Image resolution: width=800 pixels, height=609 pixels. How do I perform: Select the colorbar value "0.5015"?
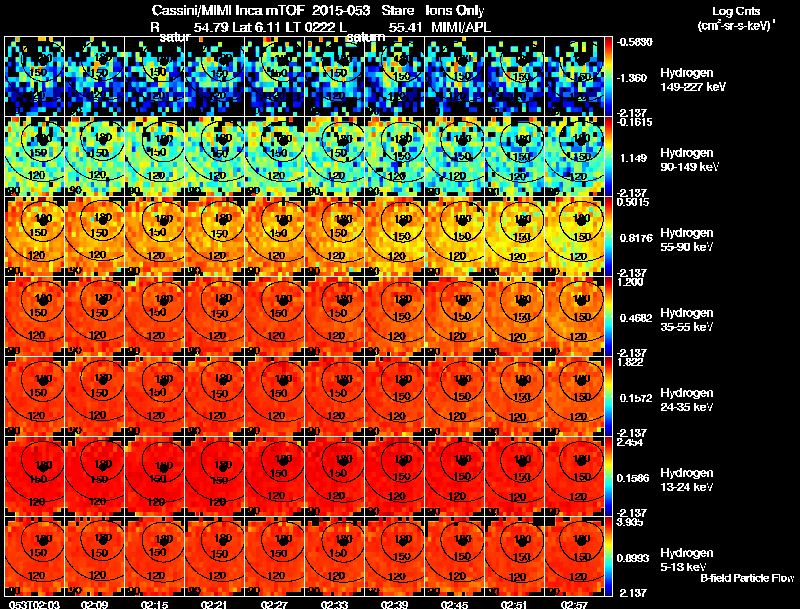(x=633, y=202)
